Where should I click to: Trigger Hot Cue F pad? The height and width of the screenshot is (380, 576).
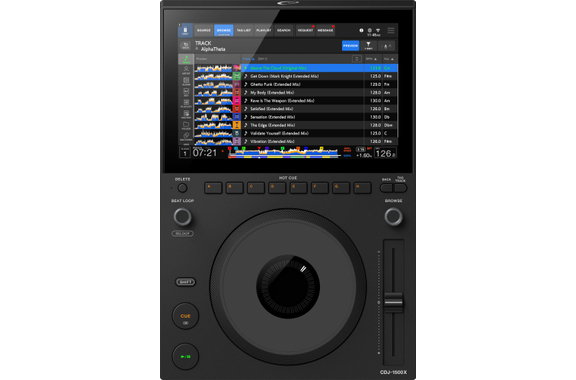(320, 188)
